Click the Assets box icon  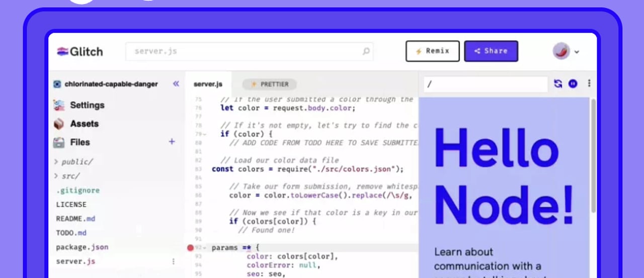(59, 124)
